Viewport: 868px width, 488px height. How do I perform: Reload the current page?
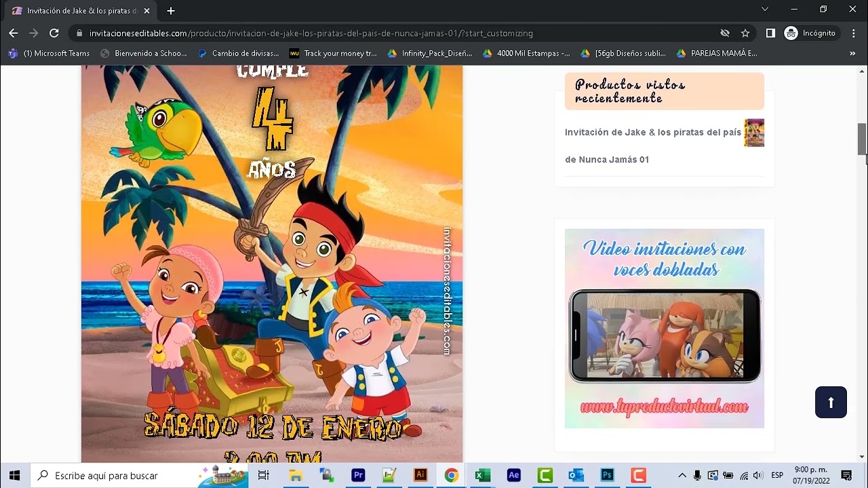pos(54,33)
